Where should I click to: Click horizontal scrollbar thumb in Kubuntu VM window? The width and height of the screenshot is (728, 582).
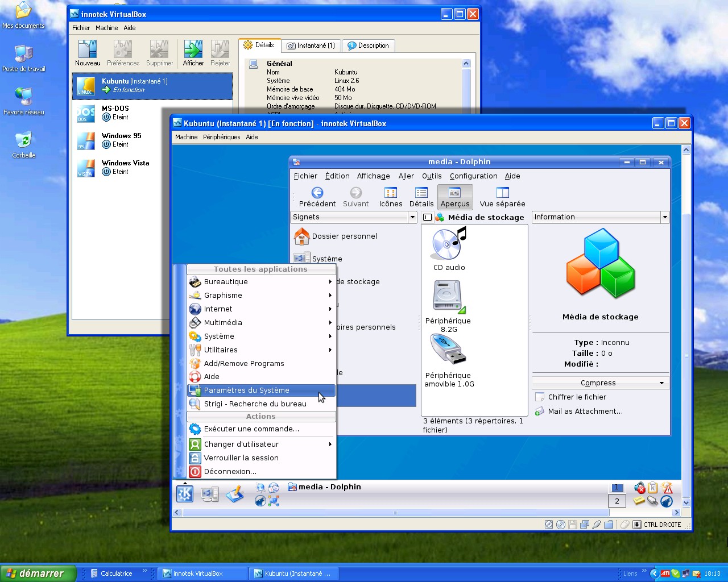[x=395, y=513]
